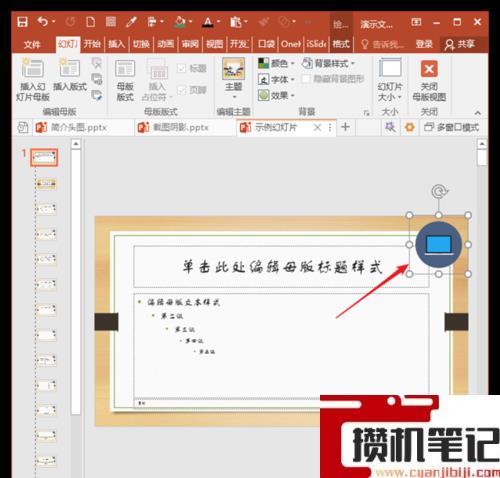
Task: Add a new document tab with plus
Action: pyautogui.click(x=346, y=127)
